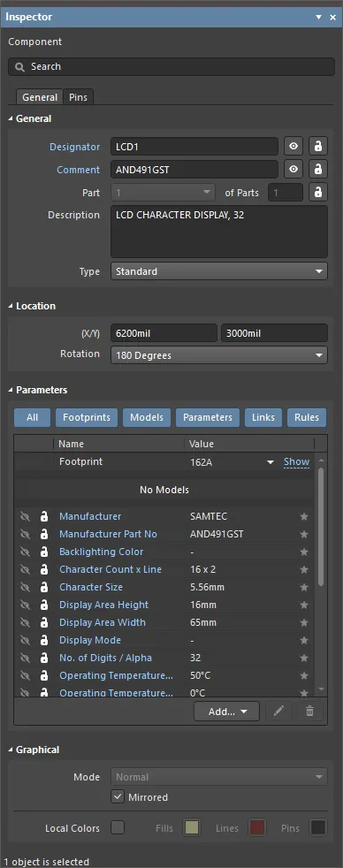
Task: Open the Fills color swatch
Action: tap(192, 828)
